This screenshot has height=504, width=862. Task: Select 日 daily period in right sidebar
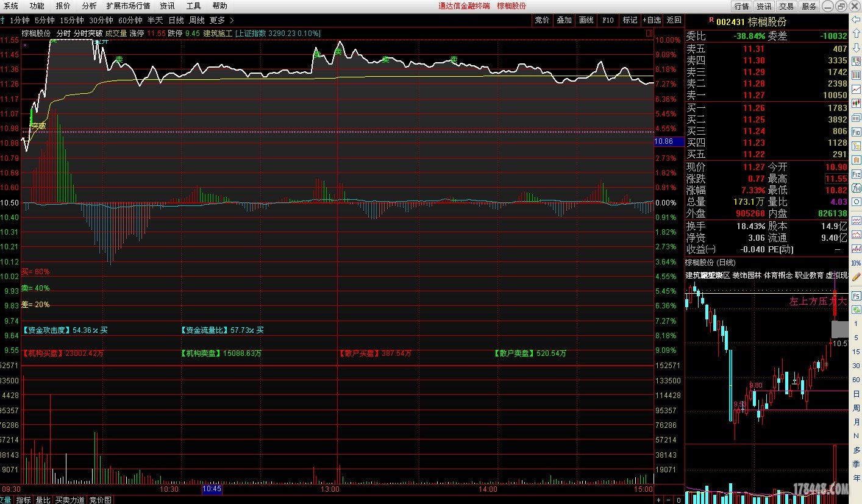(857, 394)
